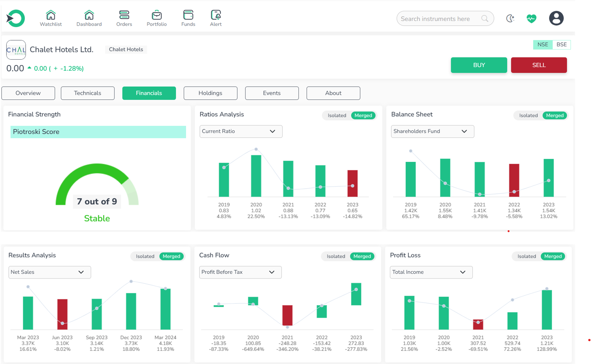Set Profit Loss to Merged

click(553, 256)
